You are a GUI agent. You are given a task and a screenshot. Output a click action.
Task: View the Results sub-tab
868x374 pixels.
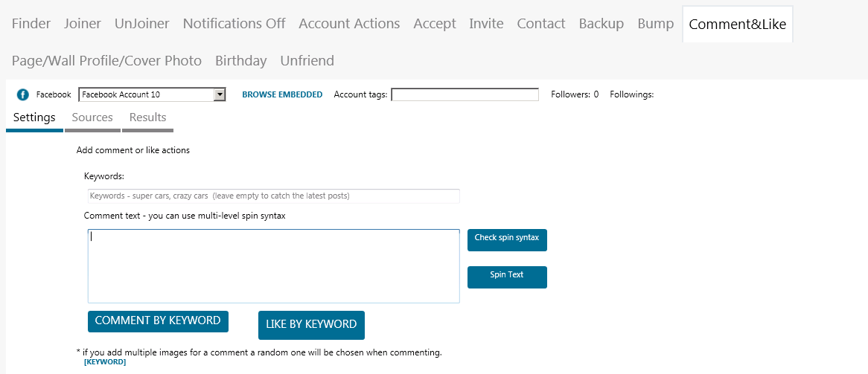pos(148,117)
